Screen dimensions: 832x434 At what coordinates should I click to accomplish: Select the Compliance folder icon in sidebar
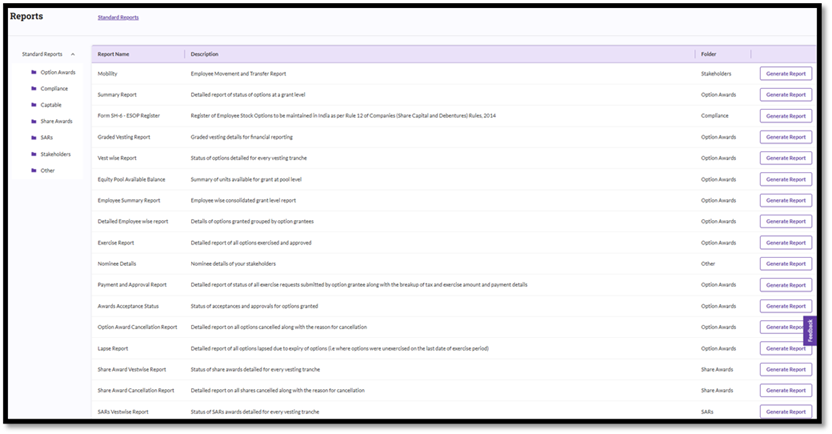tap(34, 89)
